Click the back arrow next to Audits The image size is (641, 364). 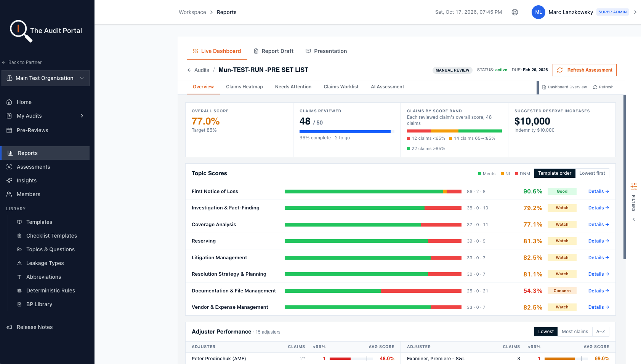(x=189, y=70)
